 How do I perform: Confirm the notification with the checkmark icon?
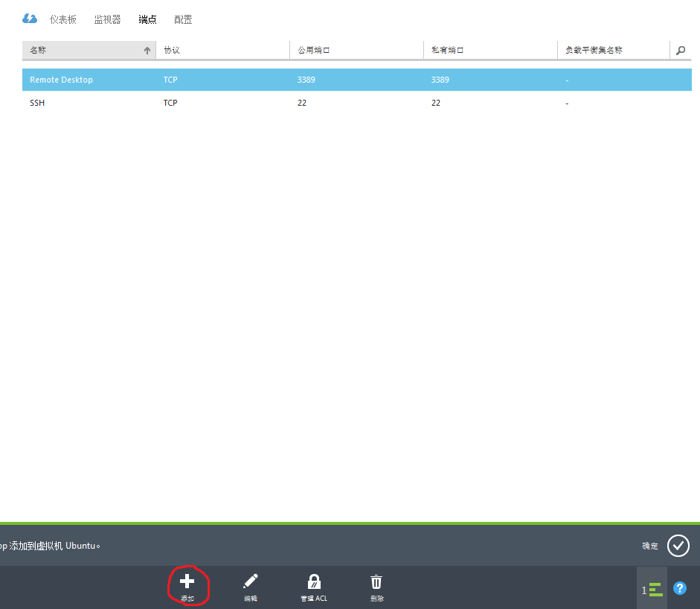pos(678,546)
